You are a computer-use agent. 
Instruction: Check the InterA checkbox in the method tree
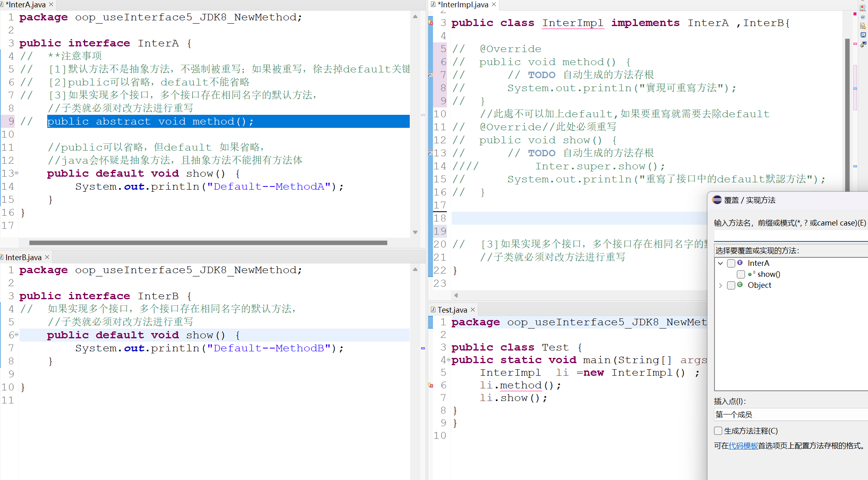(731, 263)
